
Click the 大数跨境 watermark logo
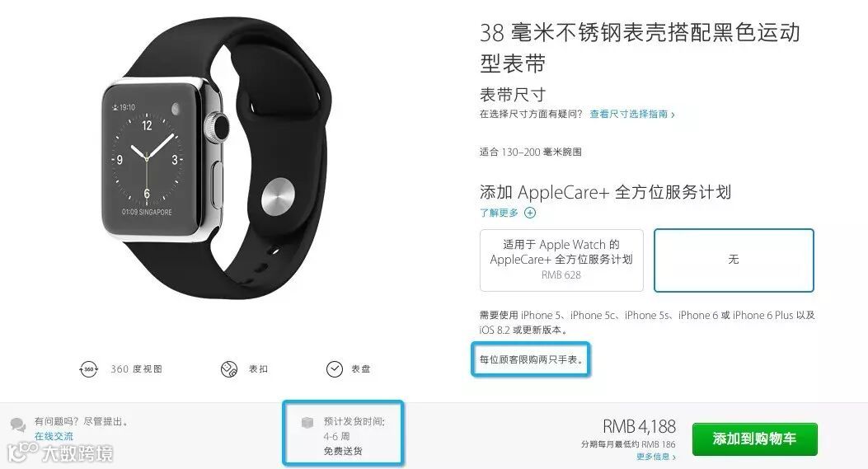tap(61, 453)
